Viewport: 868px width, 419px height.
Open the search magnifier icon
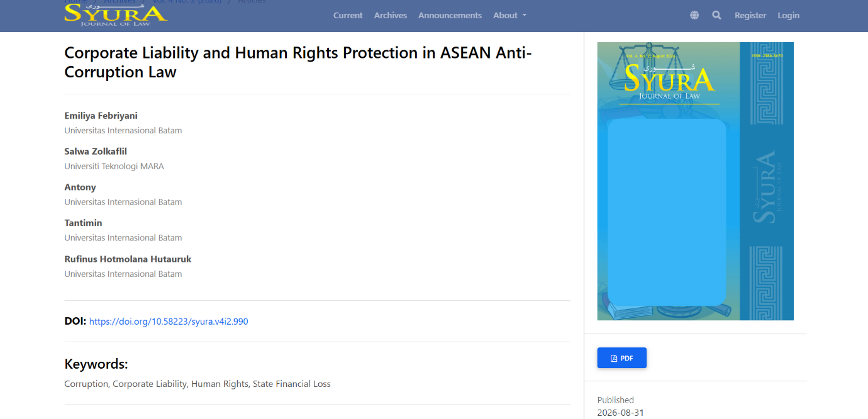pyautogui.click(x=716, y=15)
